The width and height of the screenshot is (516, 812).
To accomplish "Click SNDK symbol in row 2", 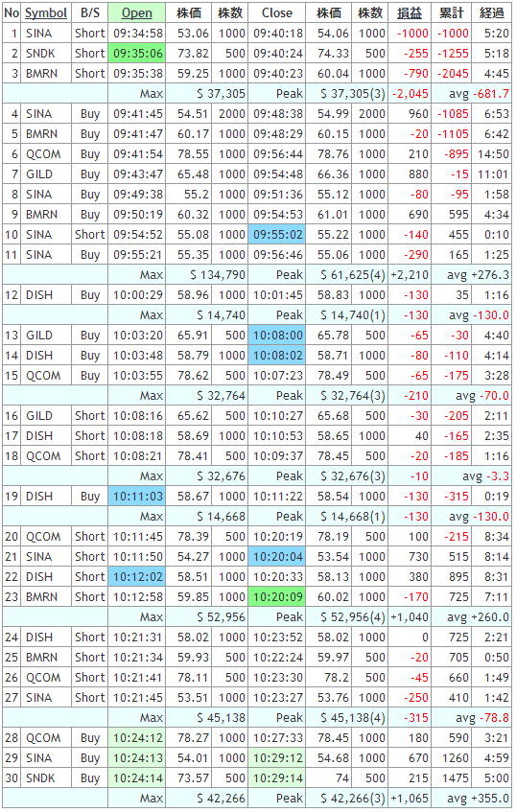I will (x=41, y=54).
